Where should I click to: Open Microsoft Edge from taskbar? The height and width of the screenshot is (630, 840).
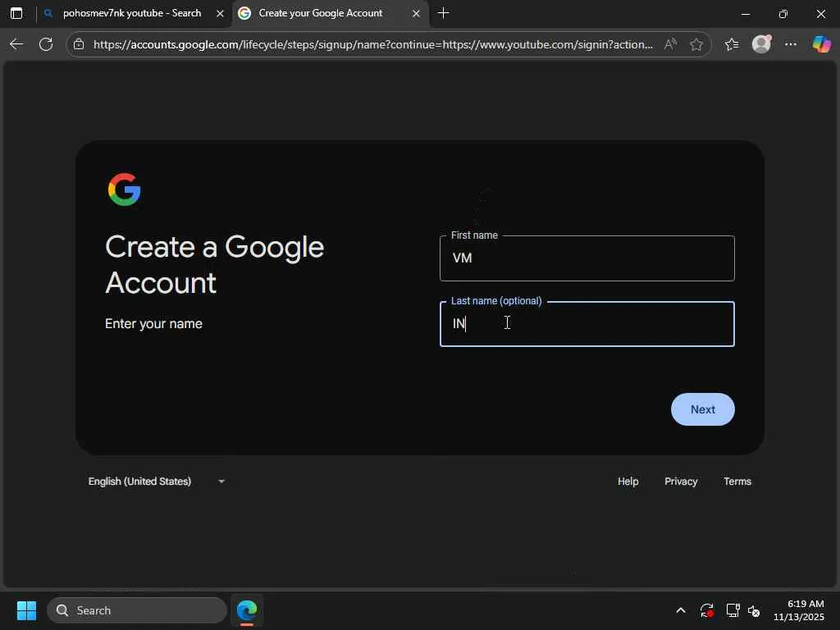pyautogui.click(x=247, y=610)
